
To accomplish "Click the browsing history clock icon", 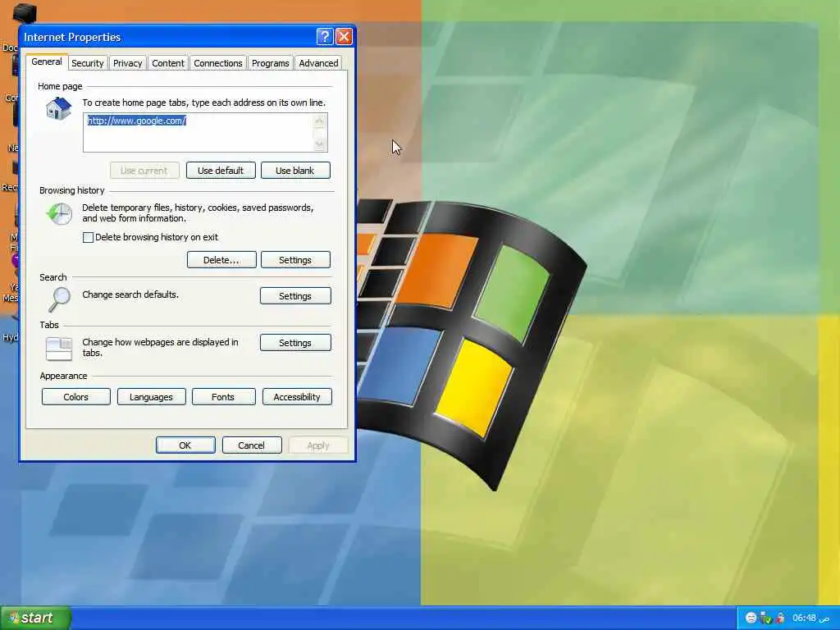I will coord(59,214).
